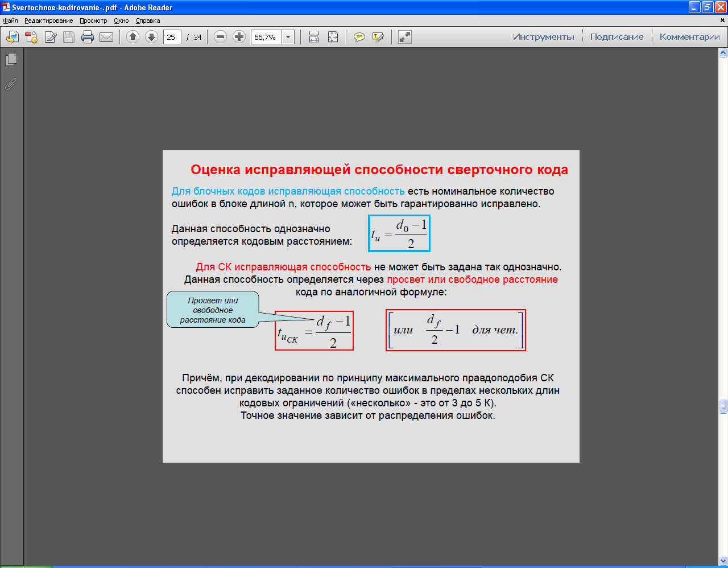728x568 pixels.
Task: Click the vertical scrollbar down arrow
Action: [x=723, y=561]
